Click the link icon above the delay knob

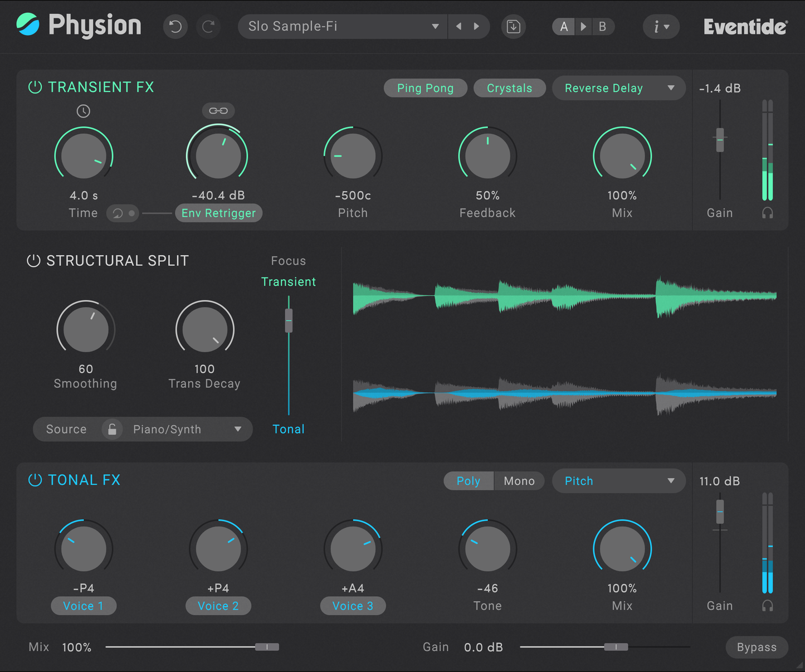pos(218,110)
